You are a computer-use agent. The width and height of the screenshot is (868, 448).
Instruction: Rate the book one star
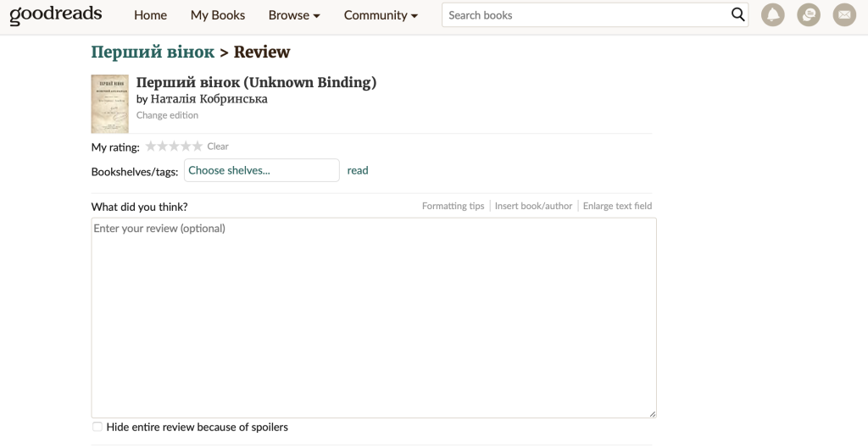(x=151, y=147)
